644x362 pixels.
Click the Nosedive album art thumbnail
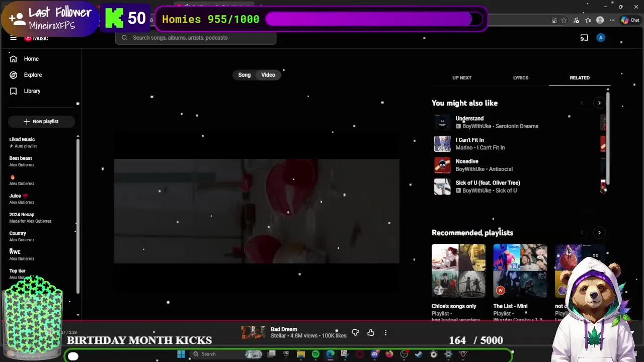point(442,165)
